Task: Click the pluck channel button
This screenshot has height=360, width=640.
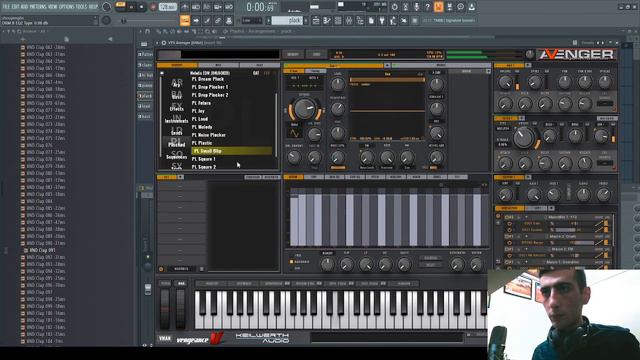Action: point(145,96)
